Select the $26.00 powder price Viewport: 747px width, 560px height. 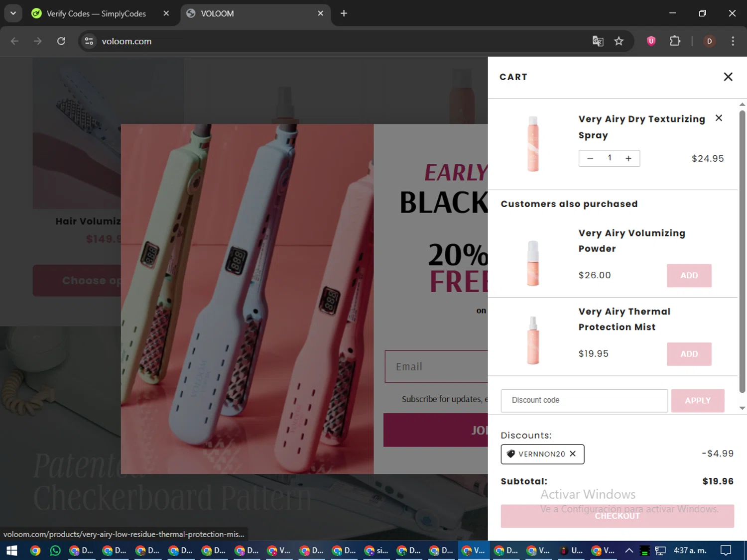595,275
